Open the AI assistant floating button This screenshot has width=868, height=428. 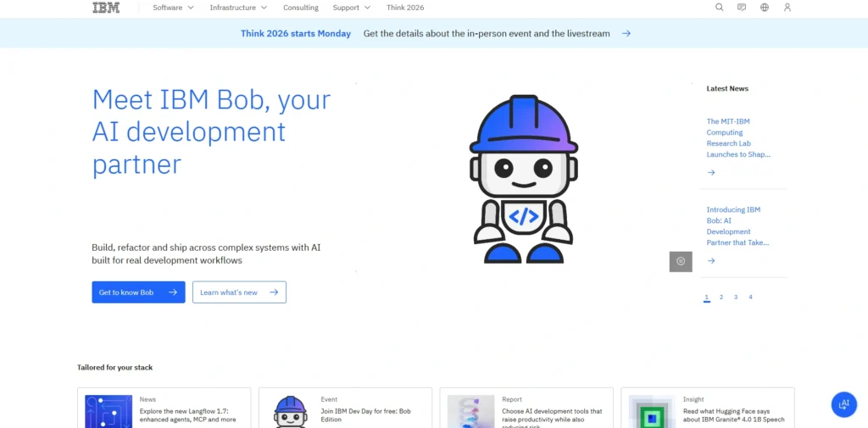(843, 404)
